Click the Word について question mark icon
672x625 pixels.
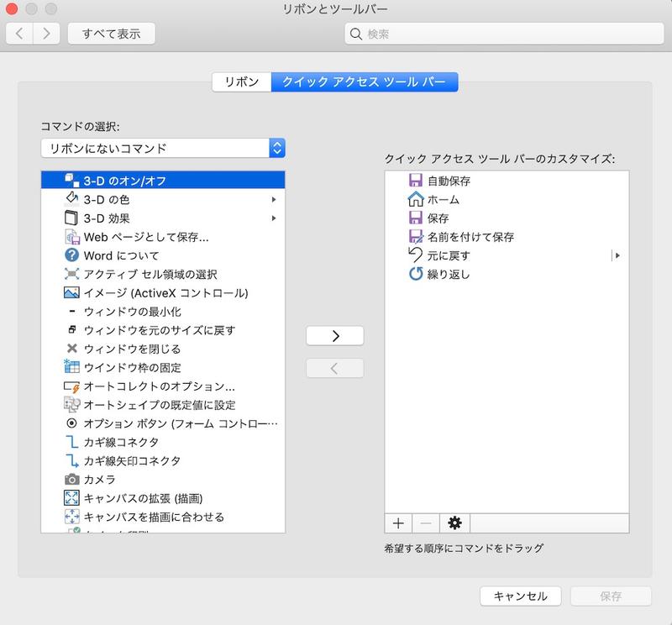point(71,255)
